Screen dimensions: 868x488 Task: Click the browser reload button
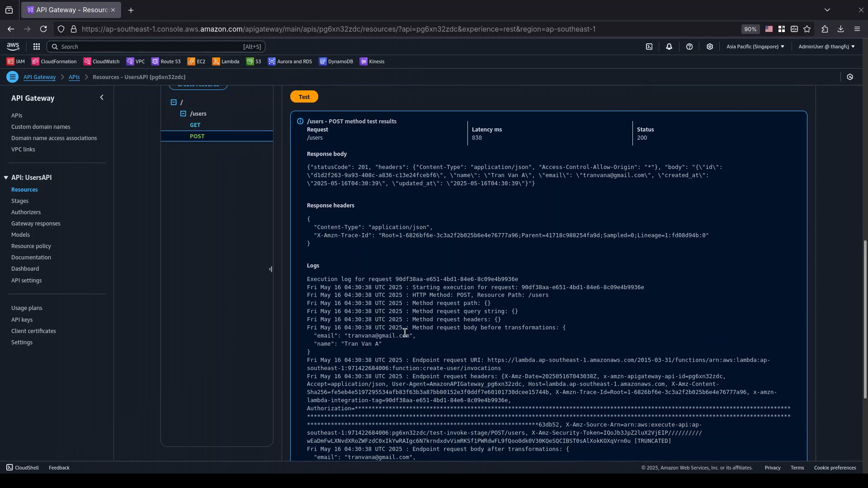[43, 29]
